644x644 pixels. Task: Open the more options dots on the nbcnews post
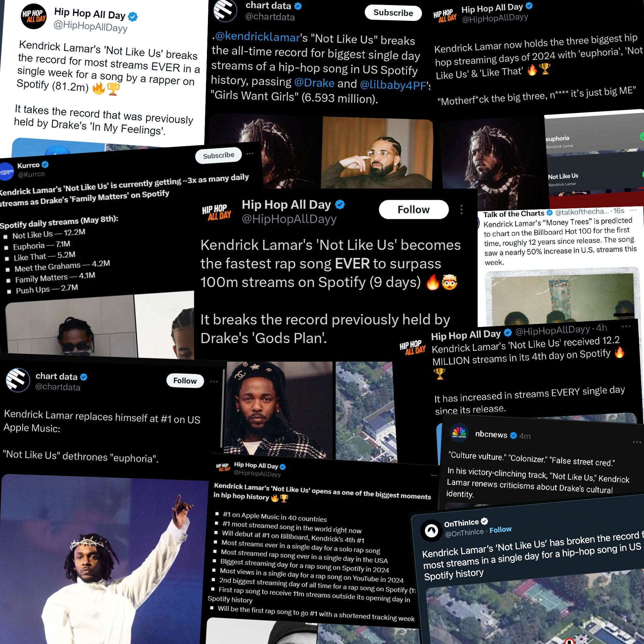pos(637,442)
